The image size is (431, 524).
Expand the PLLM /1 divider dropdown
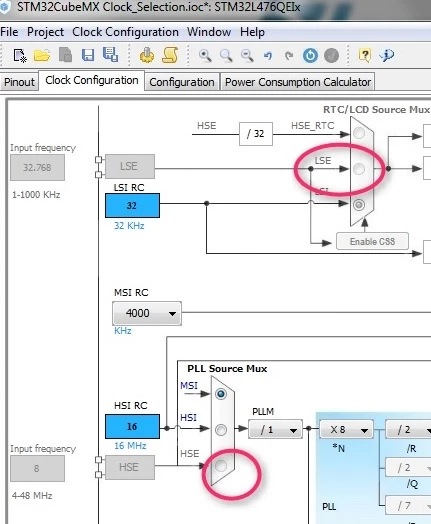click(x=275, y=429)
